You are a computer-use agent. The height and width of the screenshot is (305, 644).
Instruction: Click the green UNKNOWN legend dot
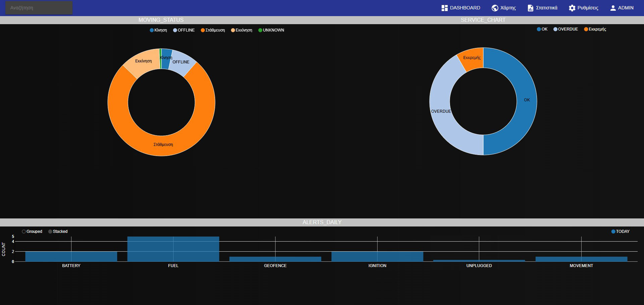(x=261, y=30)
